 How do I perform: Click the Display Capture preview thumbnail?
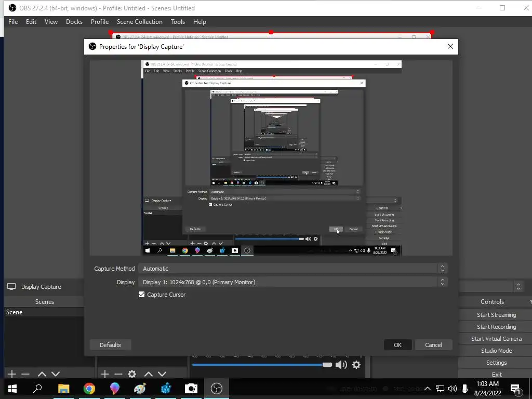(x=271, y=158)
